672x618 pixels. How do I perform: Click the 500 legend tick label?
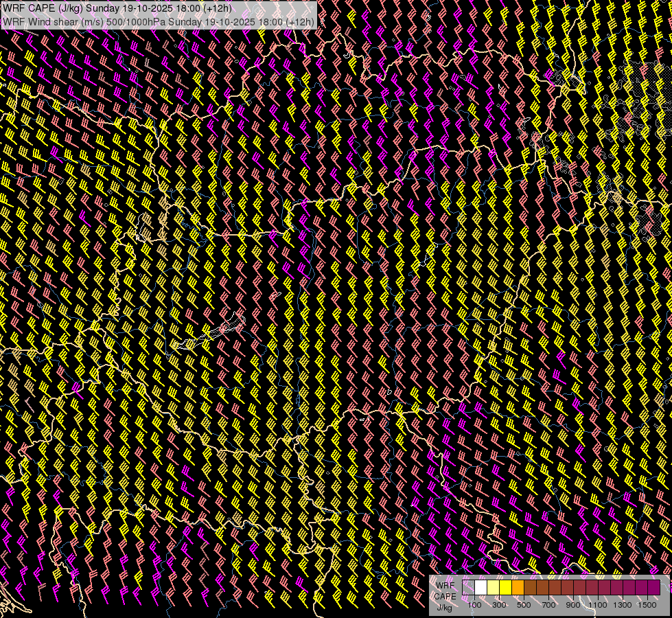coord(524,605)
